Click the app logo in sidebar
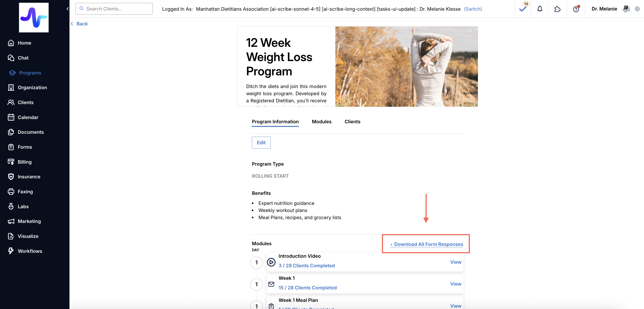Screen dimensions: 644x309 34,18
